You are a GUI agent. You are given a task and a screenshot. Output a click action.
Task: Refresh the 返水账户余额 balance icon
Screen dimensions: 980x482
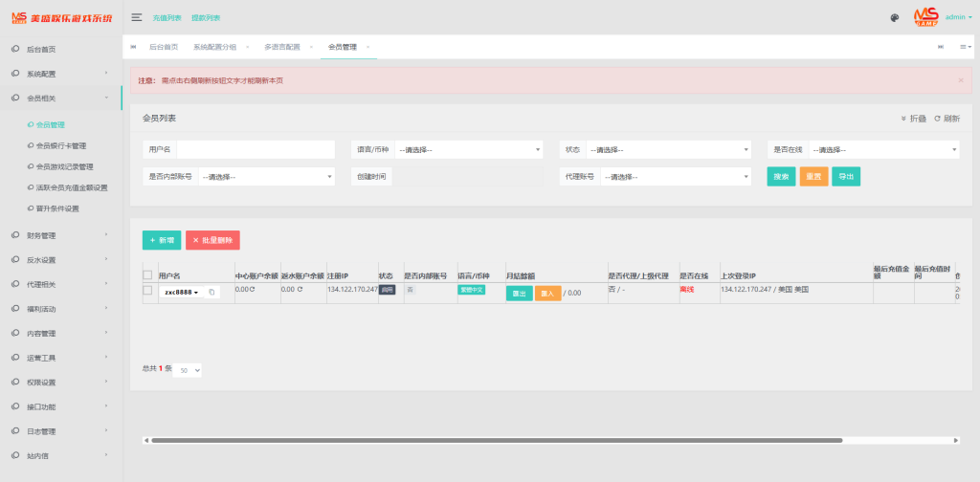[x=299, y=289]
